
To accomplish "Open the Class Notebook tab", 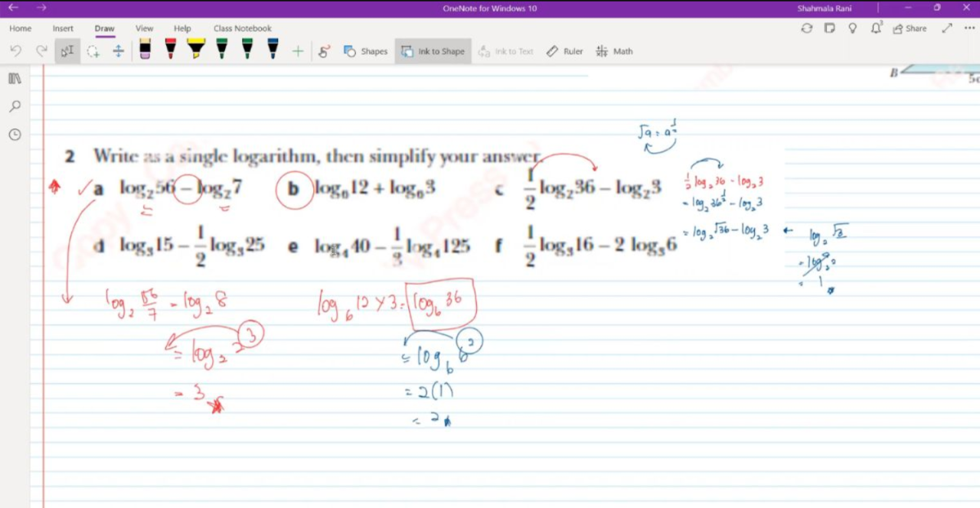I will [243, 28].
